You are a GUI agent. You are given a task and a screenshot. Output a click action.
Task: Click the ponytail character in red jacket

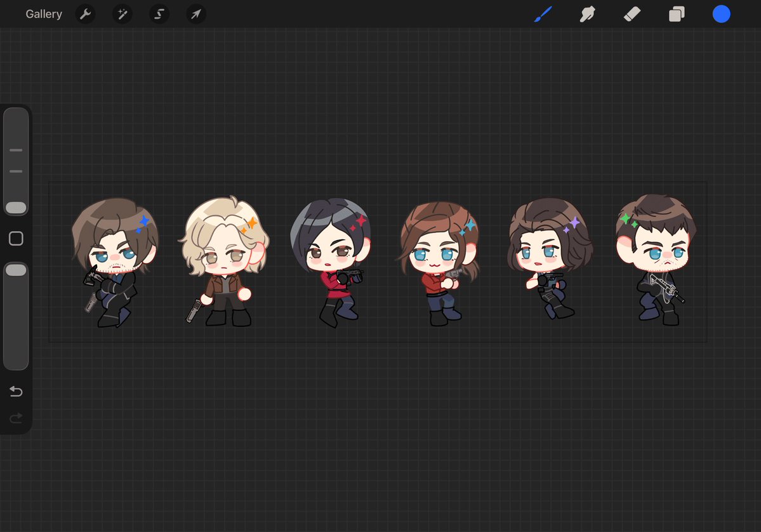point(439,264)
